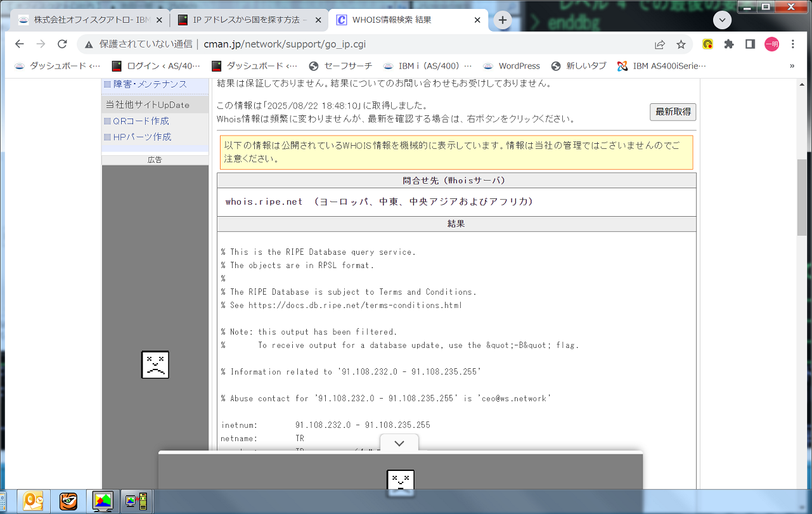
Task: Show hidden bookmarks with double chevron
Action: tap(792, 66)
